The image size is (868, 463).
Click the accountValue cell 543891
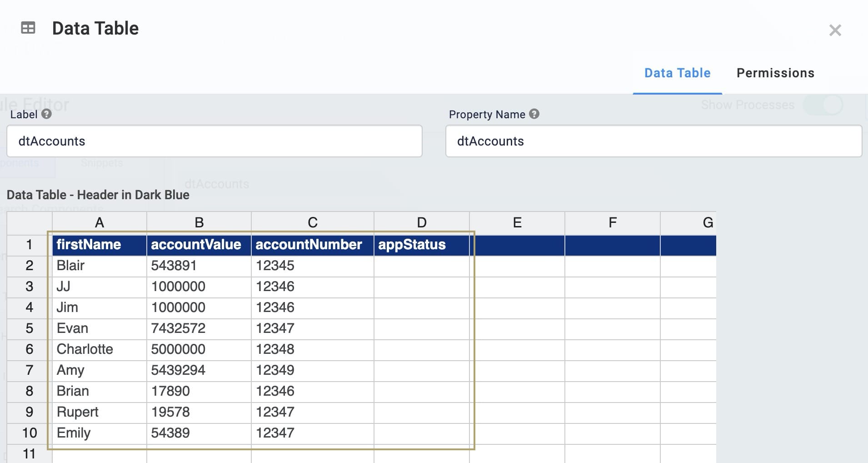coord(199,266)
